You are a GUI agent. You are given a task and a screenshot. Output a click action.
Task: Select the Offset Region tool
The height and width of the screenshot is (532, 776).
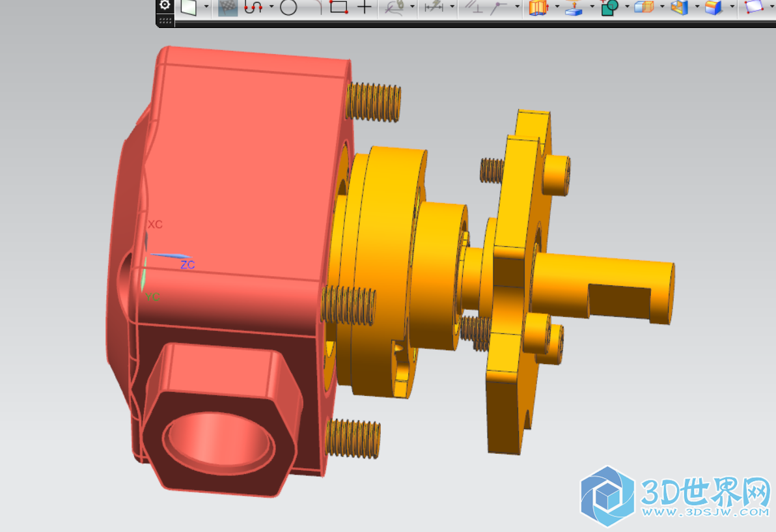pos(574,7)
